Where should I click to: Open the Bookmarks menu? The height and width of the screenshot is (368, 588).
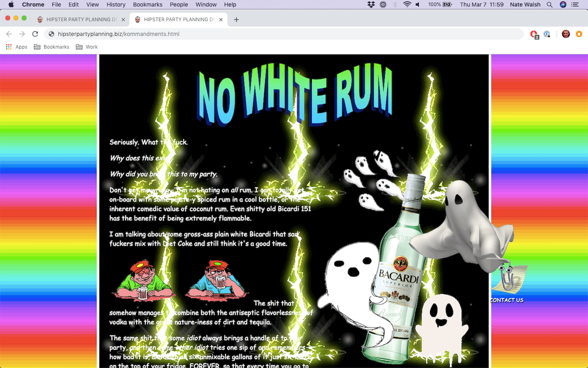coord(147,5)
